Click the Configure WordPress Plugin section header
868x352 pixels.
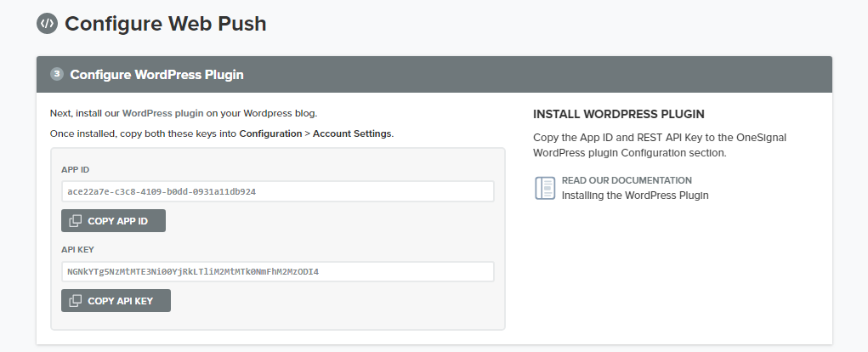coord(156,75)
